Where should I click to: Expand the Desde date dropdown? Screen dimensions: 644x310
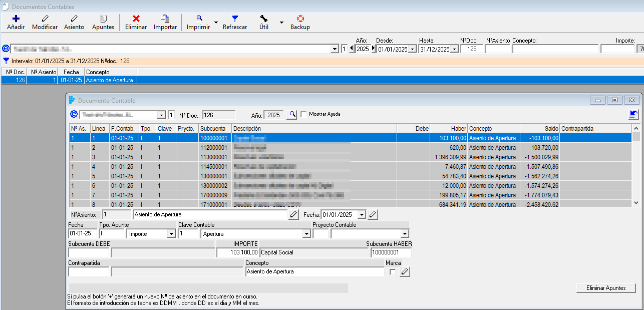(412, 49)
